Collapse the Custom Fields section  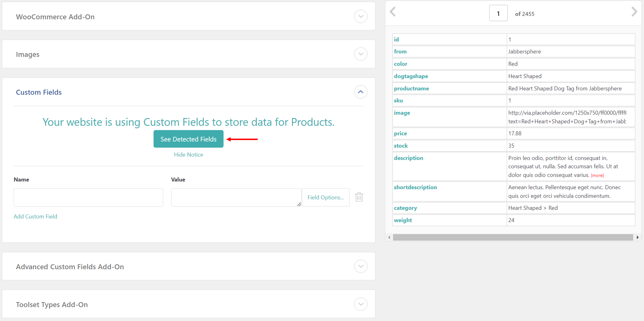361,92
